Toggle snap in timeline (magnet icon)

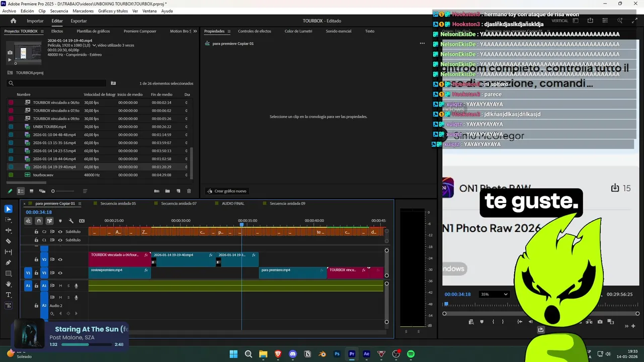[x=39, y=221]
